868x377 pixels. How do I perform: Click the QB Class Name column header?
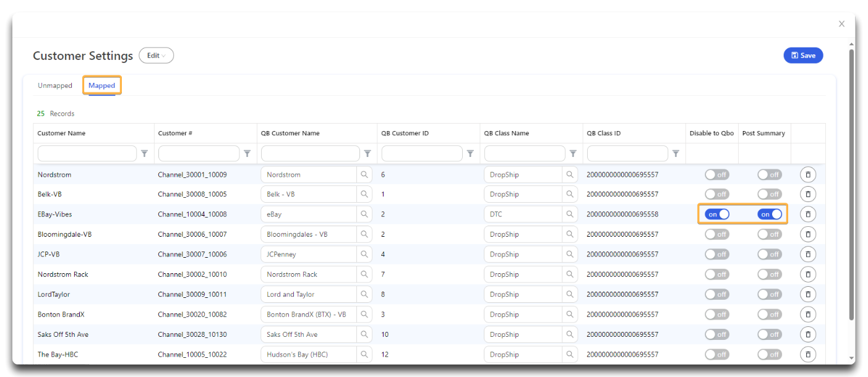tap(506, 133)
